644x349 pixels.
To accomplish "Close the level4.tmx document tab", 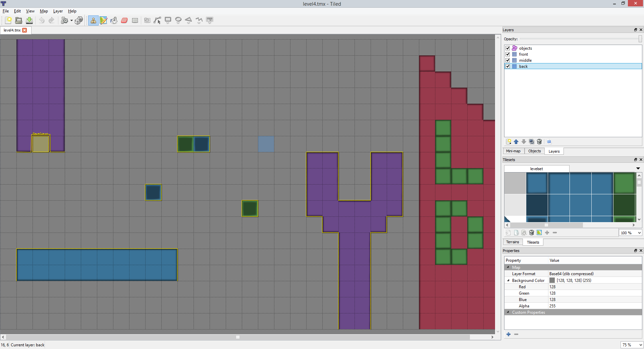I will pyautogui.click(x=24, y=30).
